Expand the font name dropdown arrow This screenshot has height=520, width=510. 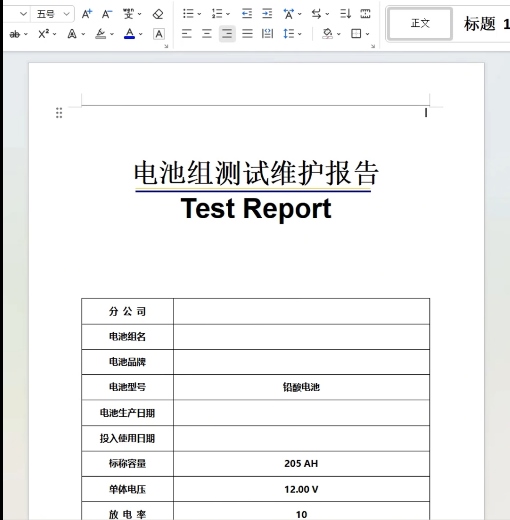pyautogui.click(x=23, y=14)
